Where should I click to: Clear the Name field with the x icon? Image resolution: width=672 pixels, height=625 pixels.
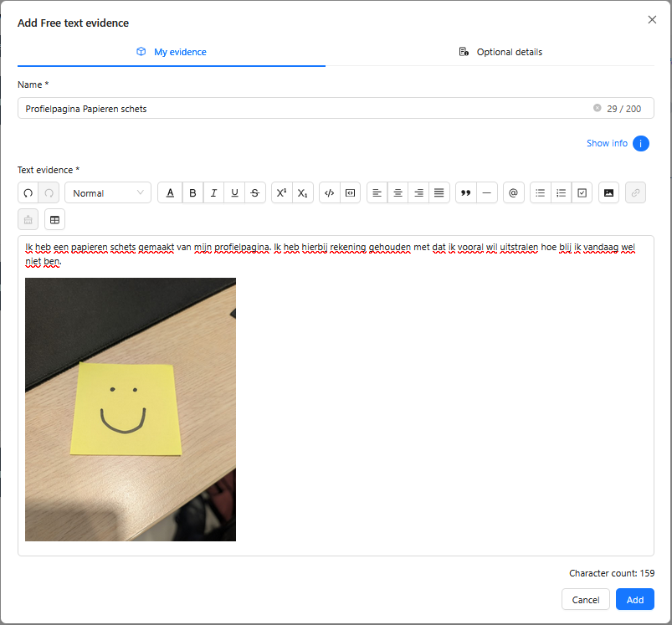[597, 108]
